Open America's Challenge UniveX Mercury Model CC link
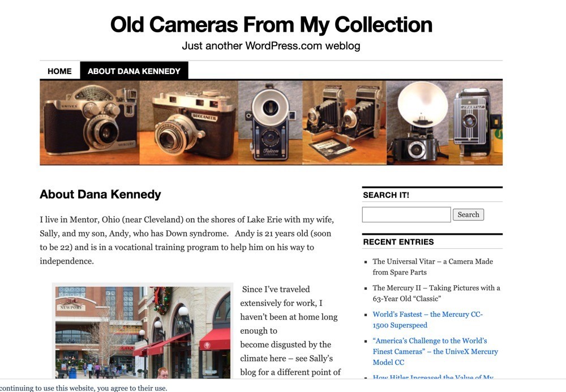This screenshot has height=392, width=566. [435, 351]
